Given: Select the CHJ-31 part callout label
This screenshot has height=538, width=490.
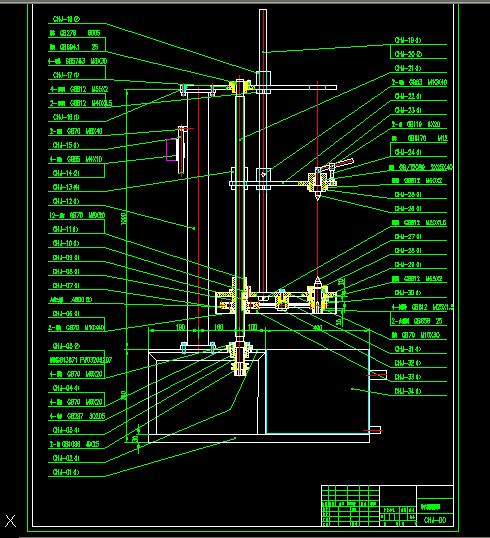Looking at the screenshot, I should [408, 349].
